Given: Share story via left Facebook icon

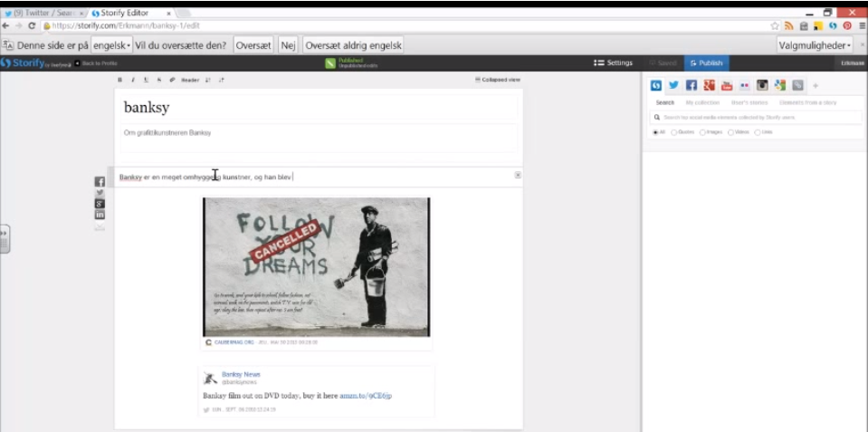Looking at the screenshot, I should 100,182.
